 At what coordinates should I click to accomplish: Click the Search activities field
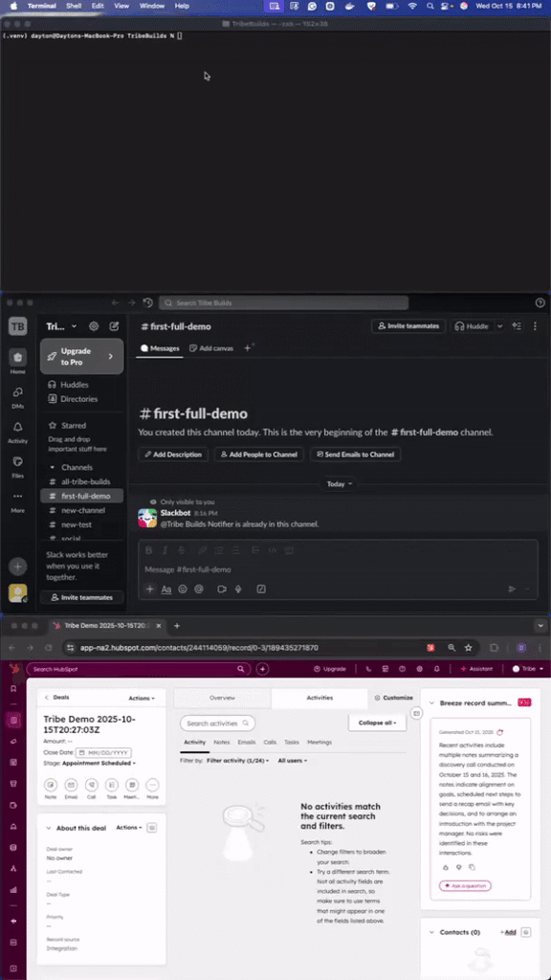coord(217,724)
